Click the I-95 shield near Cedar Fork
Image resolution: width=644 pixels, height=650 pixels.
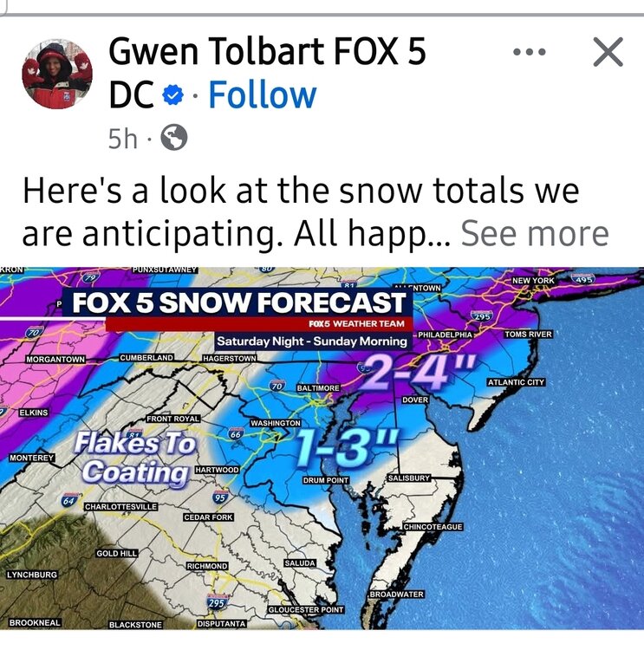point(221,498)
